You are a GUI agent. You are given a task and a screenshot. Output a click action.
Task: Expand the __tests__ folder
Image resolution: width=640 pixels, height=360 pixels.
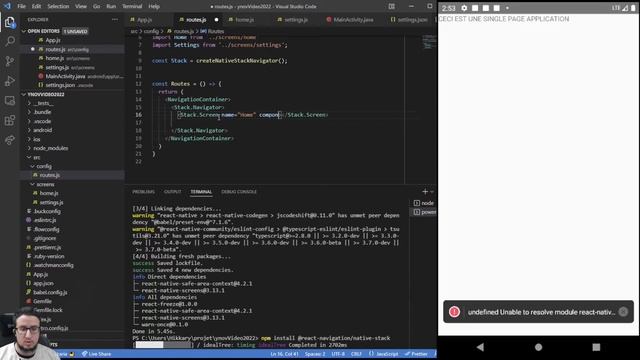[42, 103]
